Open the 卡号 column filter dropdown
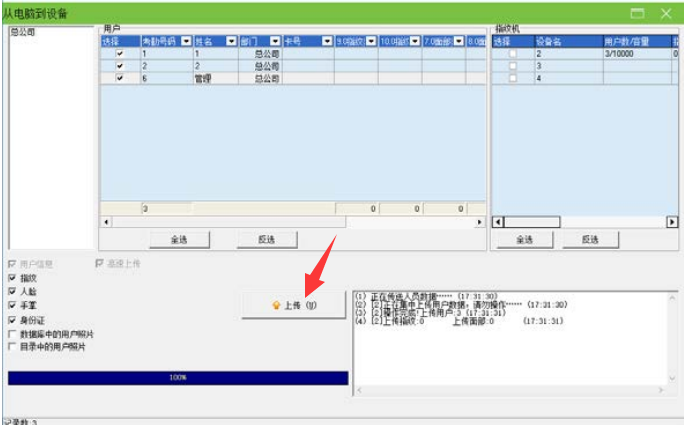 [327, 41]
